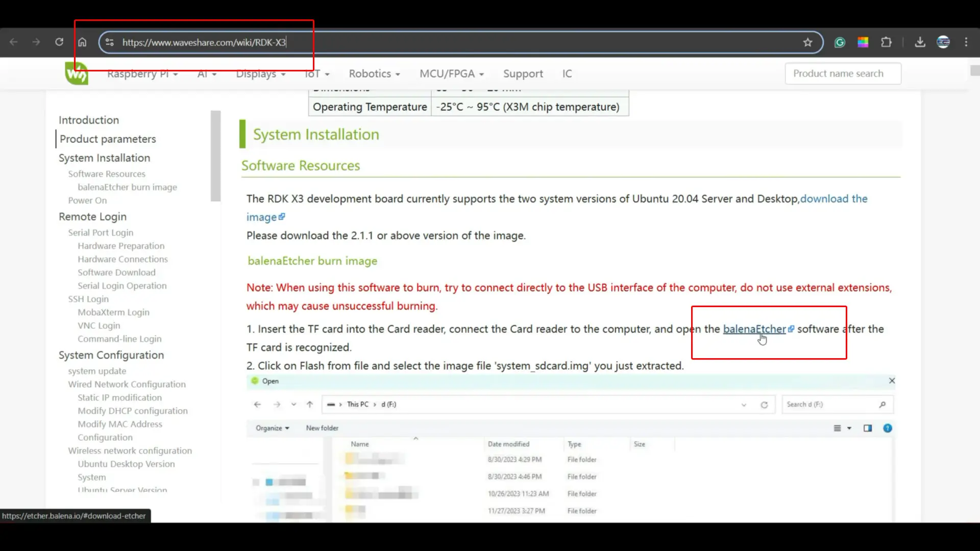The image size is (980, 551).
Task: Open the browser profile avatar
Action: coord(943,42)
